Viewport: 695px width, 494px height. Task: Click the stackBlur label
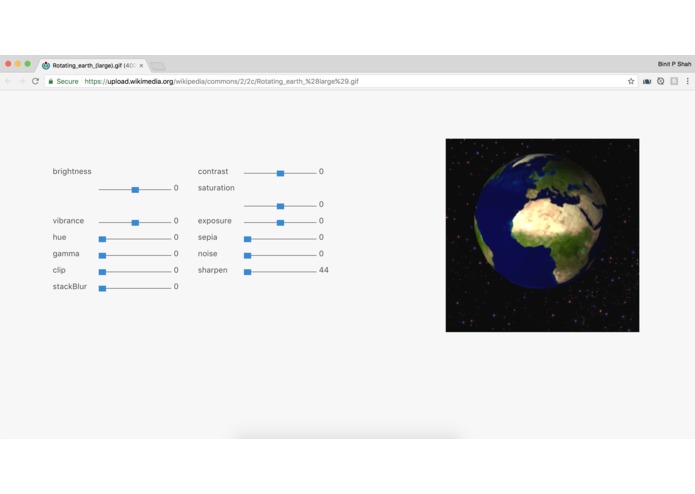coord(70,287)
